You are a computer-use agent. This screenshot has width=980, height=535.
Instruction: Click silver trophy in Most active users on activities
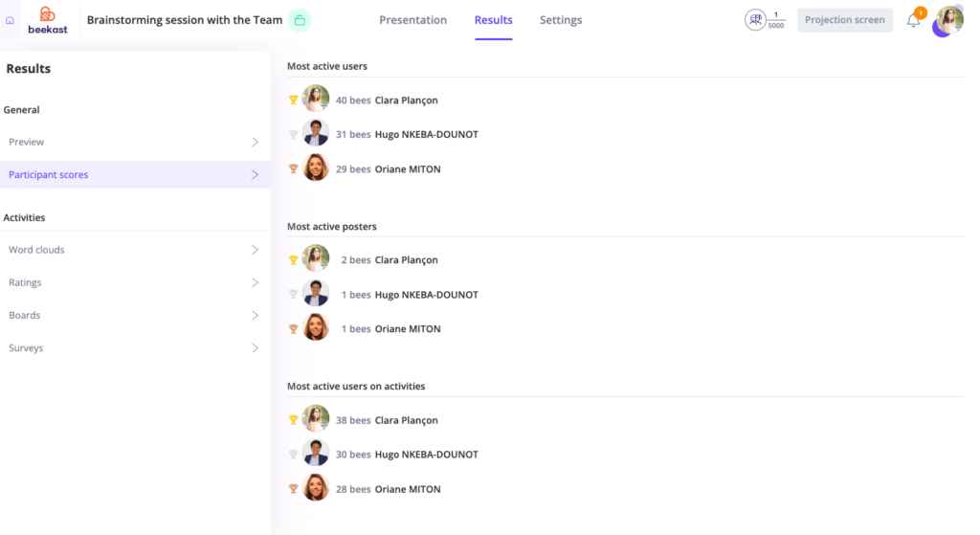point(294,455)
